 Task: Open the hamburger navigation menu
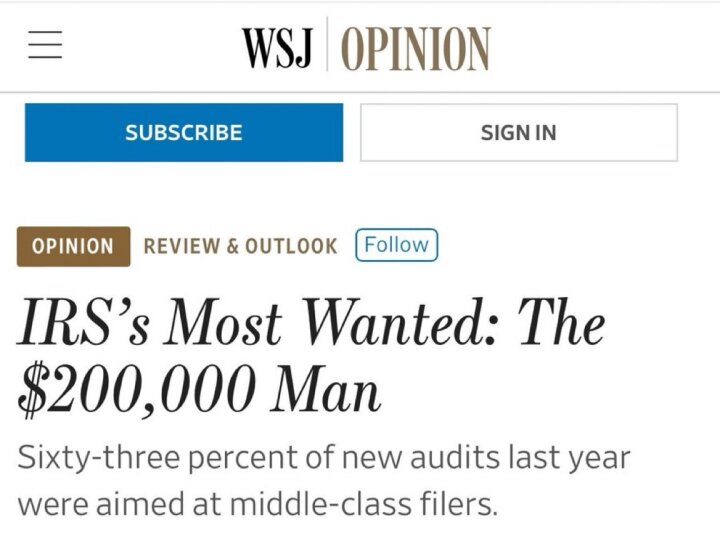[45, 45]
